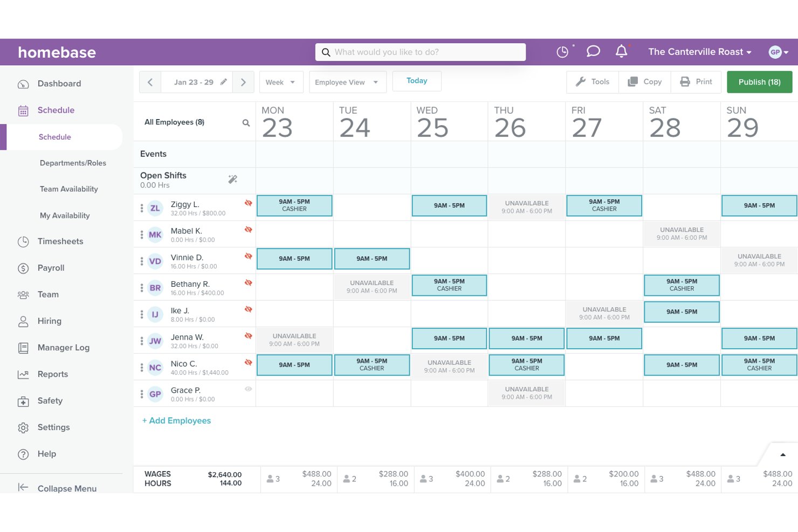Click the auto-schedule magic wand icon
The image size is (798, 532).
[x=232, y=179]
